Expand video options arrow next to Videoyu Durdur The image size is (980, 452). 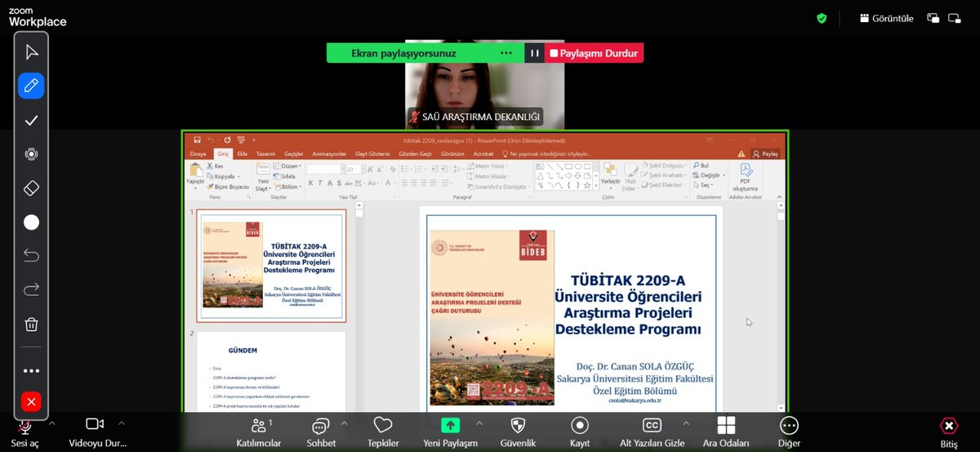coord(122,423)
